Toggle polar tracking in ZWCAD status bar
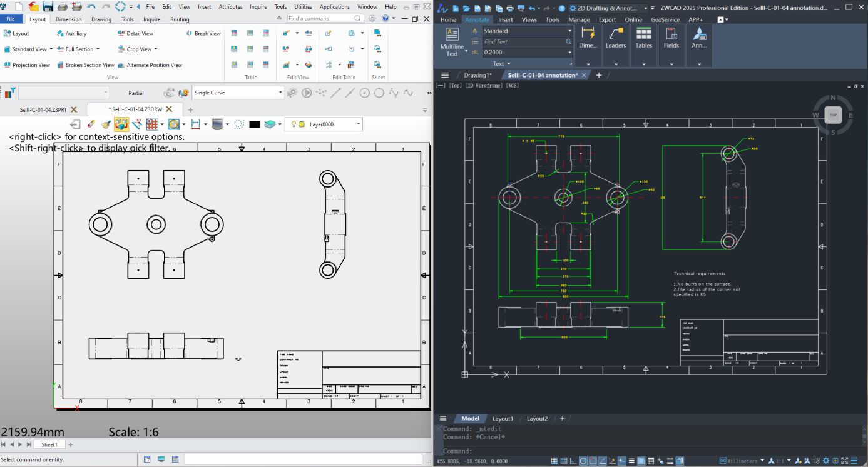The width and height of the screenshot is (868, 467). (x=583, y=461)
